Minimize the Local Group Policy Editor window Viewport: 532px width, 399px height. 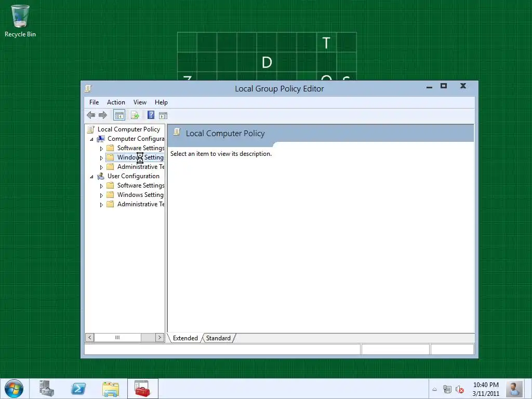[x=429, y=87]
